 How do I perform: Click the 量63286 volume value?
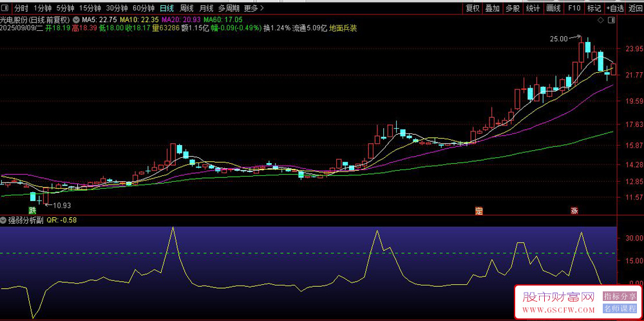pyautogui.click(x=167, y=28)
